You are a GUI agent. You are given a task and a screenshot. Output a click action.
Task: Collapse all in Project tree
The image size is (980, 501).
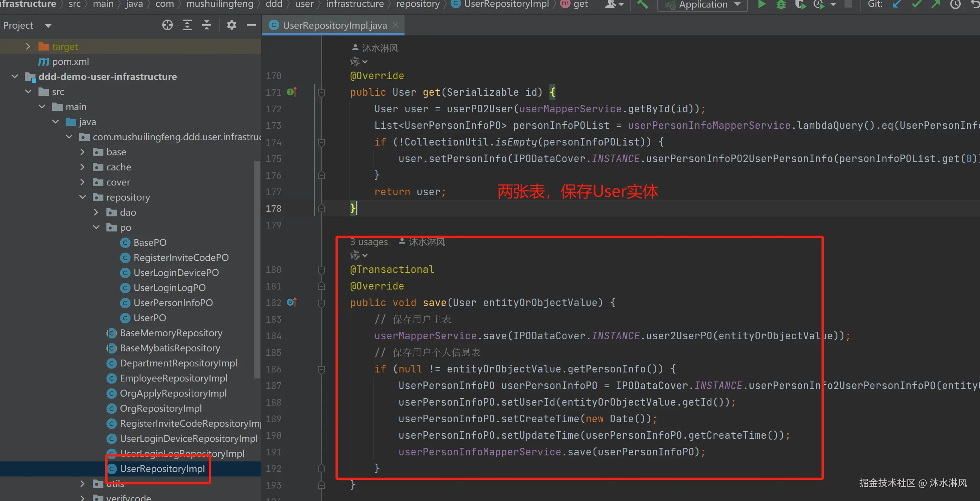point(206,26)
